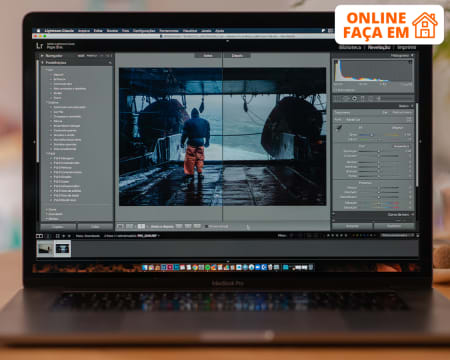Click the Colar button
This screenshot has width=450, height=360.
tap(95, 227)
